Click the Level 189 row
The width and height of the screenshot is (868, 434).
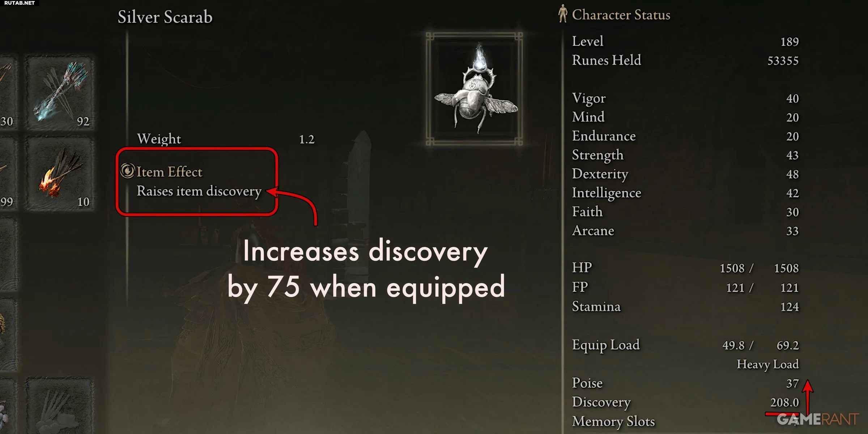[x=685, y=41]
